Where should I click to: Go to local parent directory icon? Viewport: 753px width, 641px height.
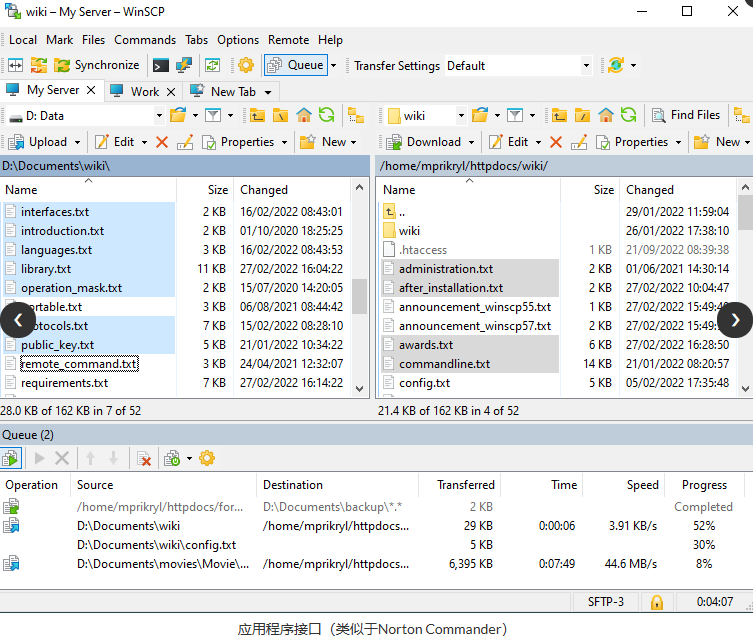257,116
